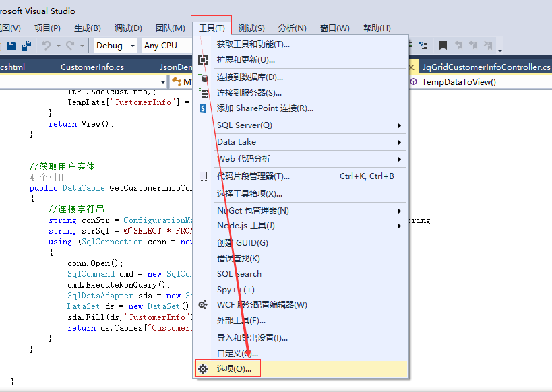
Task: Click the connect to database icon
Action: tap(203, 77)
